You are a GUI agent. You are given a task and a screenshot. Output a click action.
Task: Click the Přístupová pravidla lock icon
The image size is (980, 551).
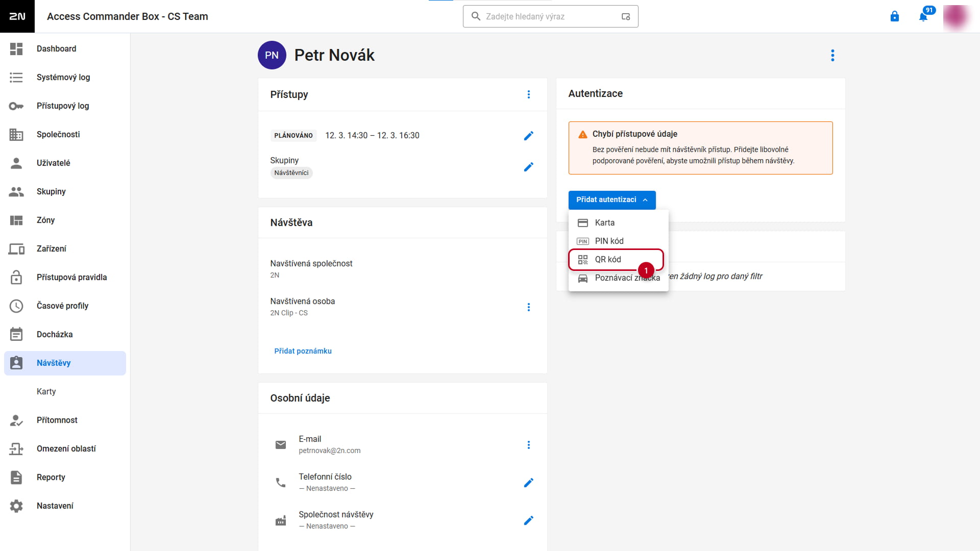point(16,277)
